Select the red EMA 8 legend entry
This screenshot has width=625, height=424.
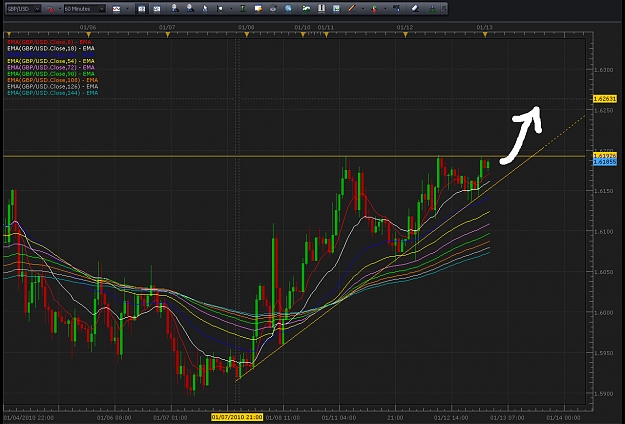[x=49, y=42]
